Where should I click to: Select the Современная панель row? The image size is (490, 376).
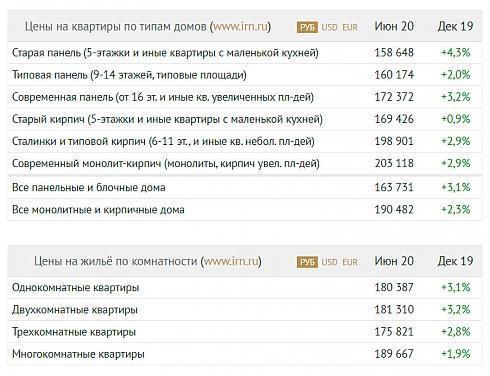245,97
